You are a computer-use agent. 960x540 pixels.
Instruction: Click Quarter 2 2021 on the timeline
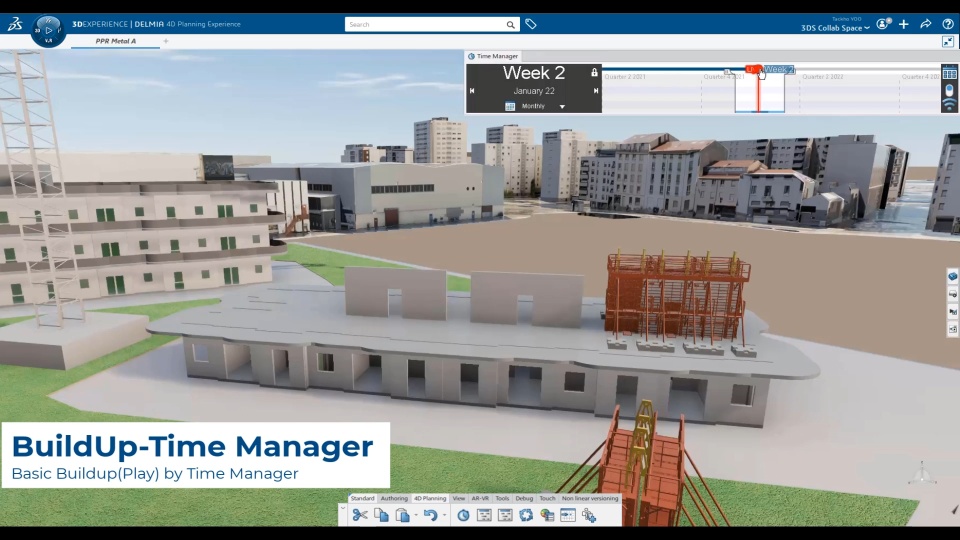624,77
